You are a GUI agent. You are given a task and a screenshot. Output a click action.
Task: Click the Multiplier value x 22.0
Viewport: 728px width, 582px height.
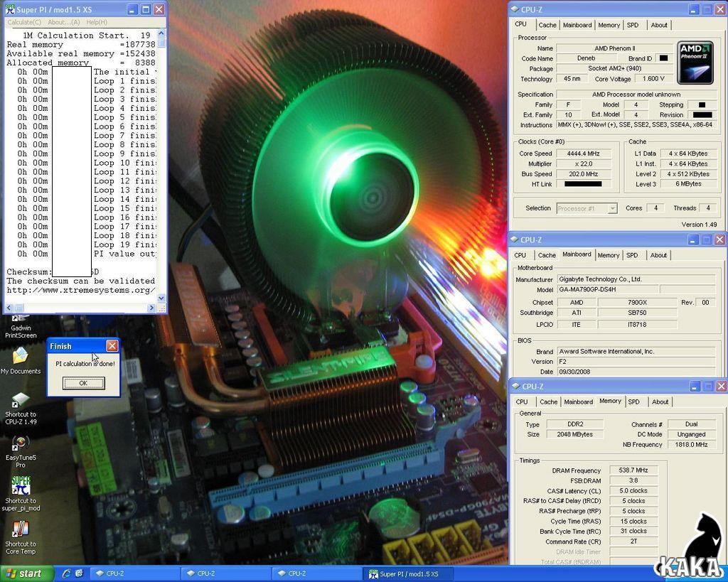[584, 164]
